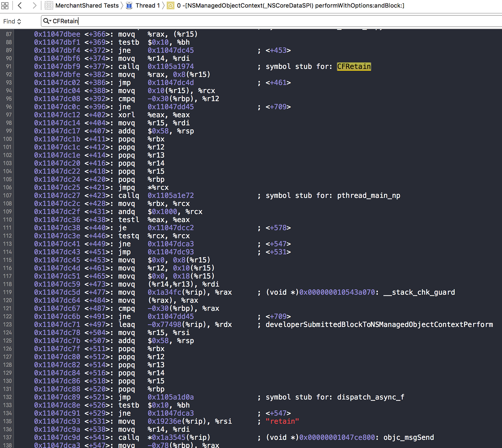
Task: Click operand 0x10(%r15), %rcx
Action: click(x=181, y=91)
